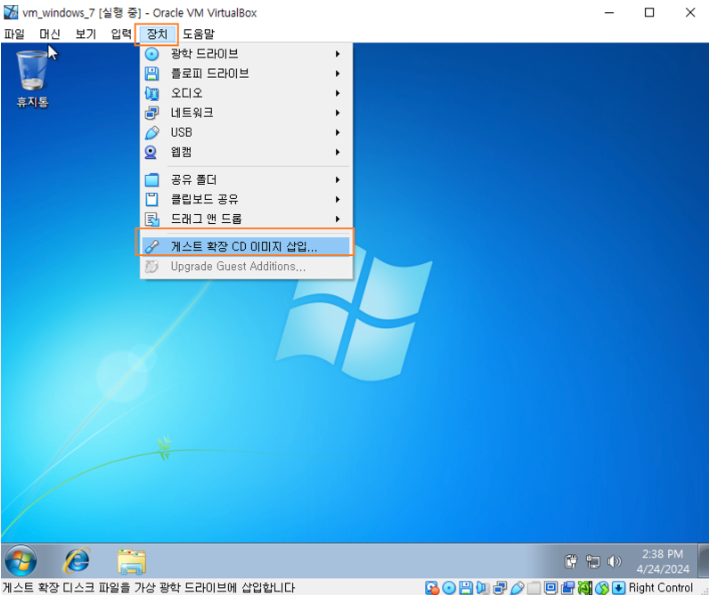Expand the 드래그 앤 드롭 submenu arrow
711x600 pixels.
click(337, 219)
